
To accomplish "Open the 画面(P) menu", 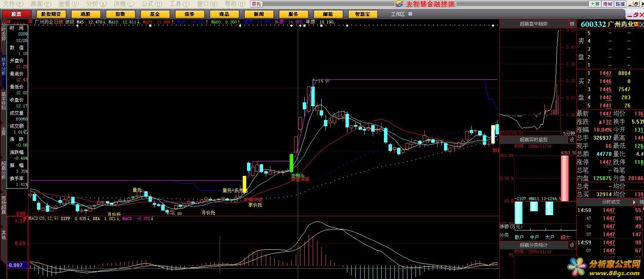I will coord(41,4).
